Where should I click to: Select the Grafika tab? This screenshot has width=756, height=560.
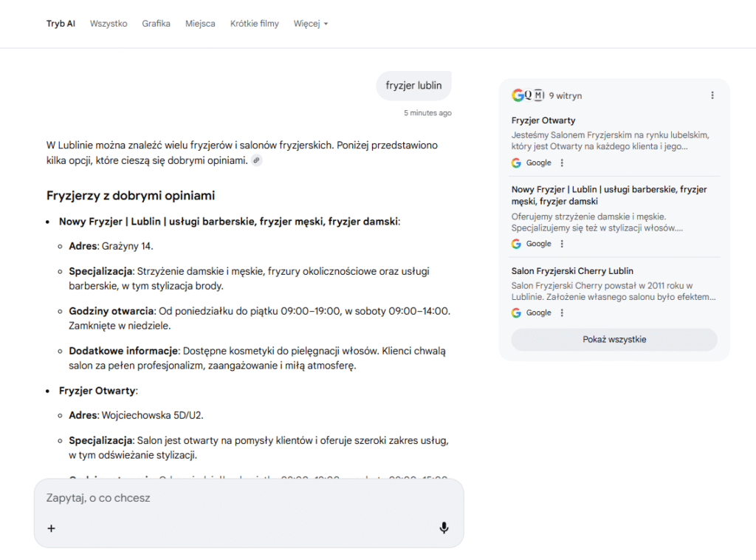click(156, 24)
